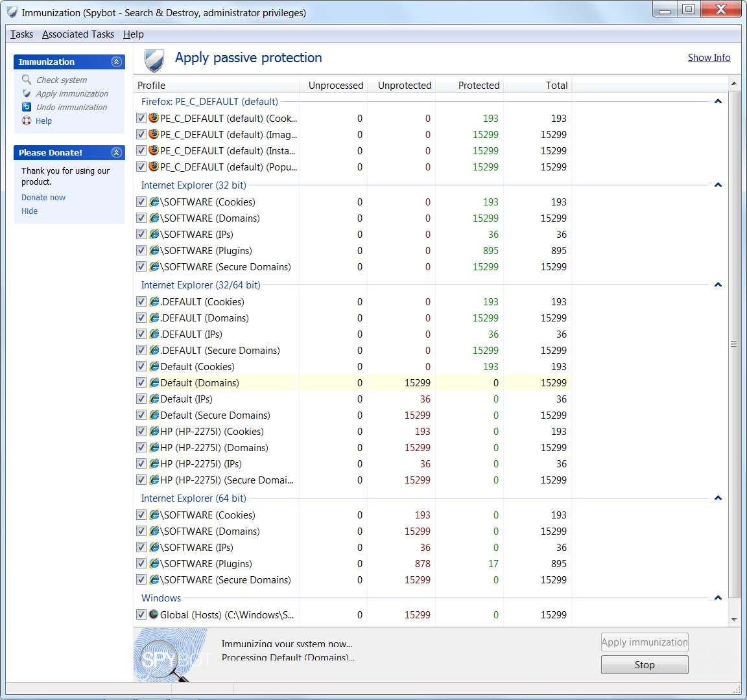Screen dimensions: 747x700
Task: Click Firefox icon of PE_C_DEFAULT (Cook... row
Action: tap(154, 117)
